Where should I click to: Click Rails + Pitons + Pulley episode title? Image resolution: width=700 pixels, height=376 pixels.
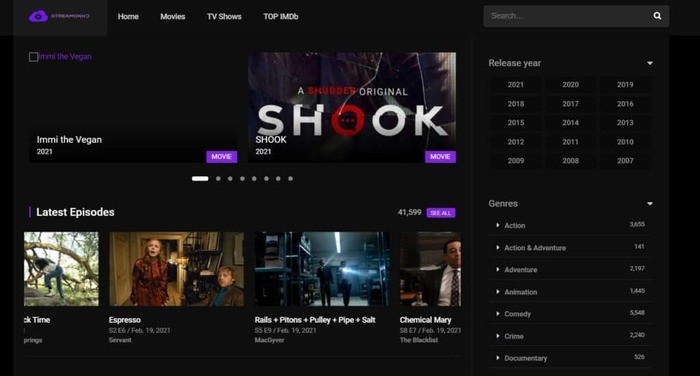point(315,320)
